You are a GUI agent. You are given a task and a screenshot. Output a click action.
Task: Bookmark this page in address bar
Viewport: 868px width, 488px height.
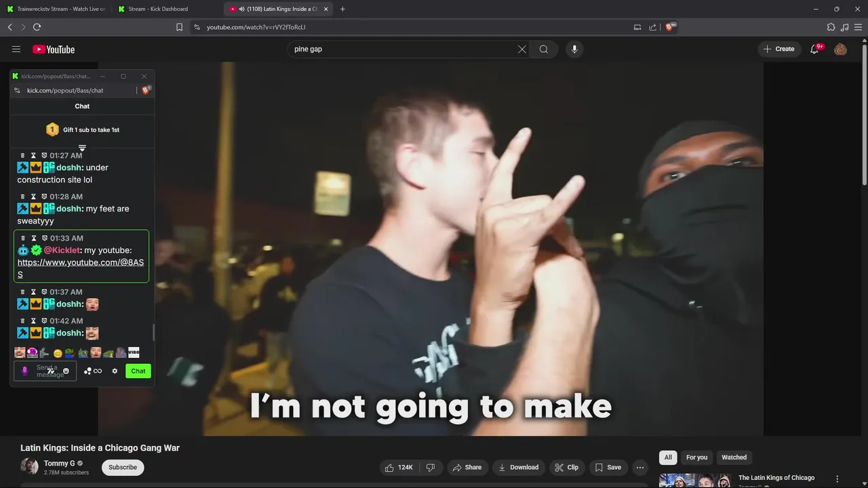tap(179, 27)
